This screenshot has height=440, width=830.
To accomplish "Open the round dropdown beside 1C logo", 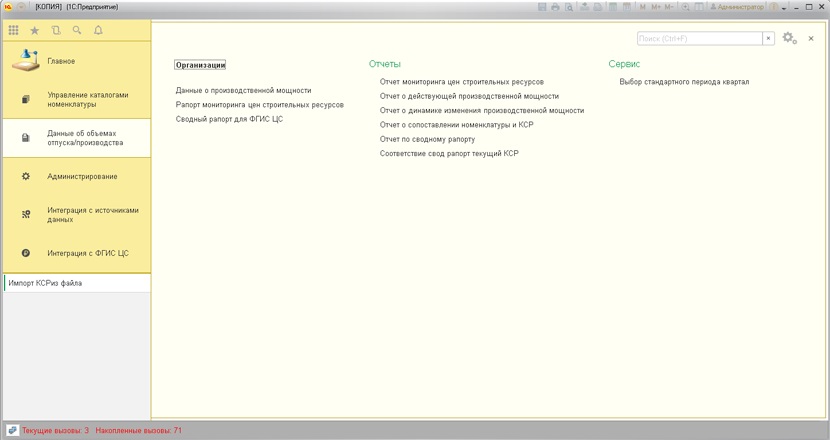I will (x=21, y=7).
